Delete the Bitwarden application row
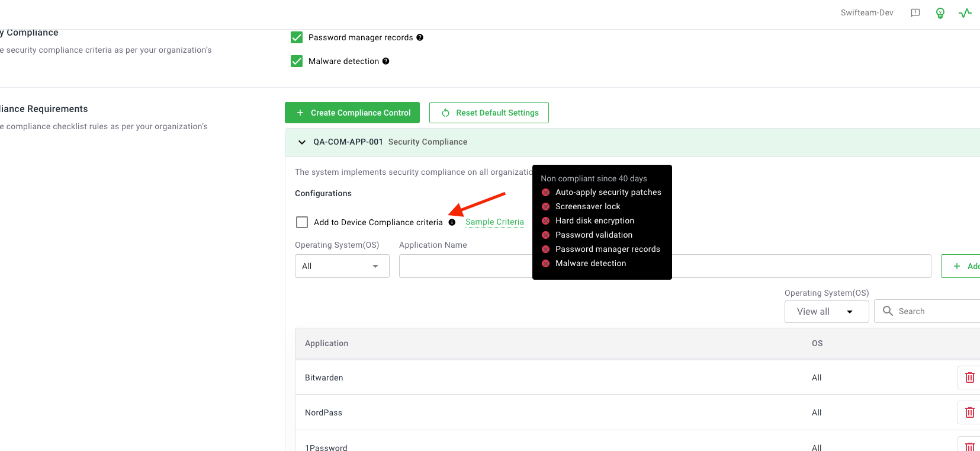 tap(969, 378)
